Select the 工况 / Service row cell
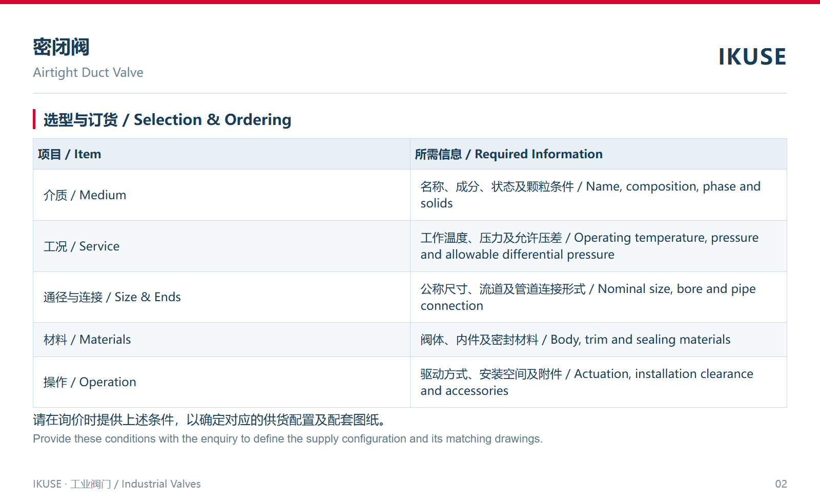The image size is (820, 504). coord(221,246)
